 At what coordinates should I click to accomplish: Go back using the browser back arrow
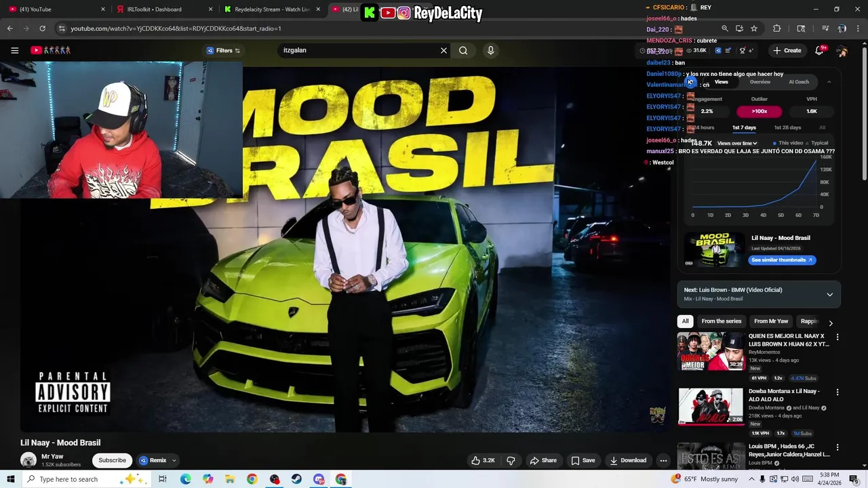pos(9,28)
